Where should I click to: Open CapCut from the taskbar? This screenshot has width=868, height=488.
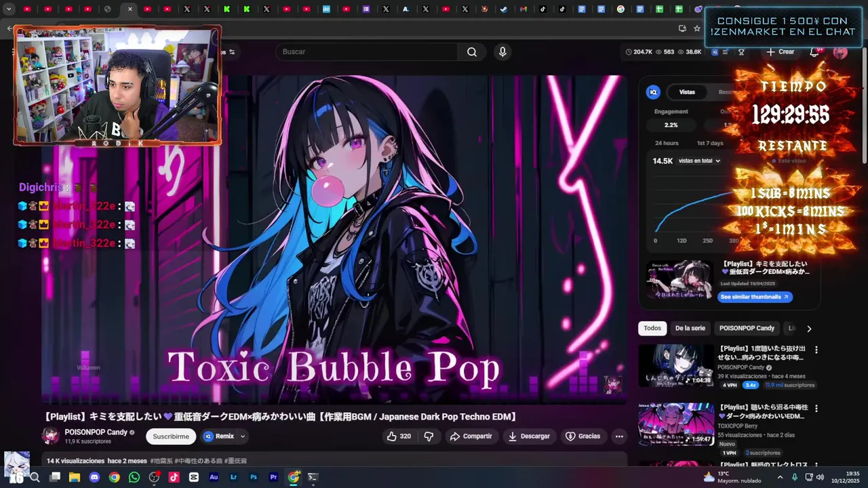click(194, 477)
